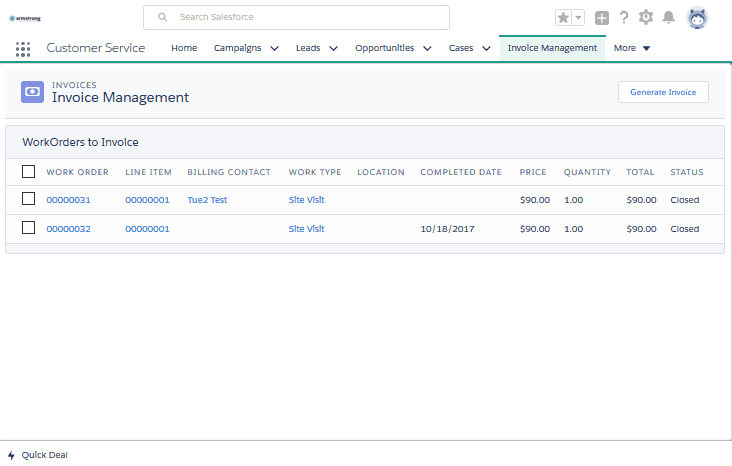Click the Work Order column header
The image size is (732, 466).
[x=77, y=172]
